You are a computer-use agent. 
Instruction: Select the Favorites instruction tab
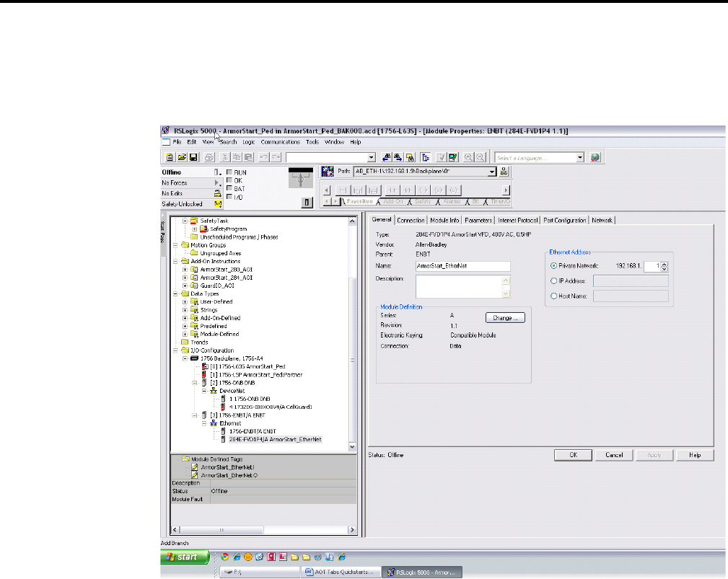point(359,201)
